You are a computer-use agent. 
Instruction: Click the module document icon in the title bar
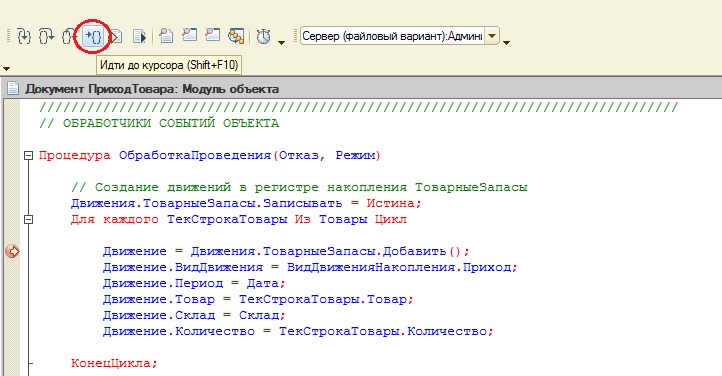click(12, 88)
